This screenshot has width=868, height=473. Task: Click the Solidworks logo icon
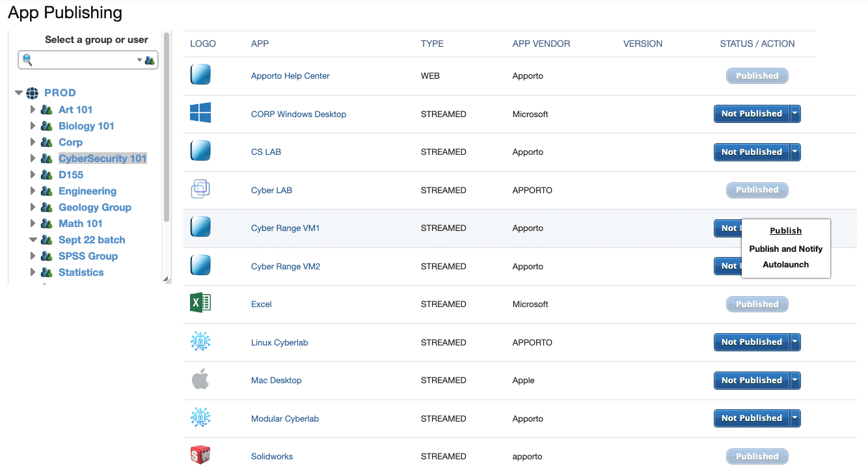(x=200, y=455)
